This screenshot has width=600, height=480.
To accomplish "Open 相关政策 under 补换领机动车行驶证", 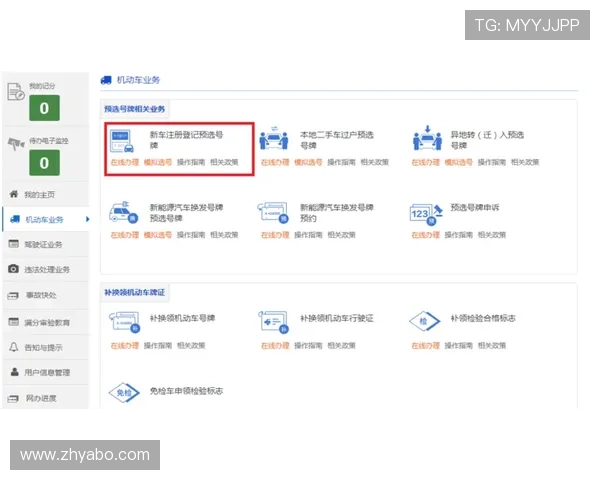I will coord(341,346).
